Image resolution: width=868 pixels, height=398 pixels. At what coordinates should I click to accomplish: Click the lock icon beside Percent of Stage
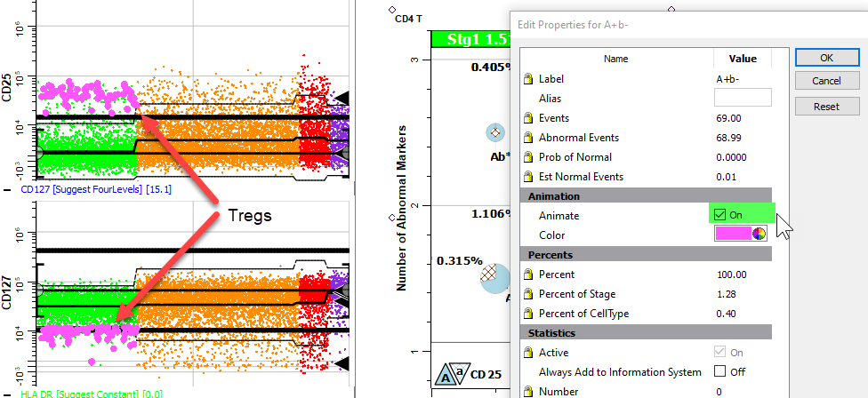pyautogui.click(x=528, y=294)
